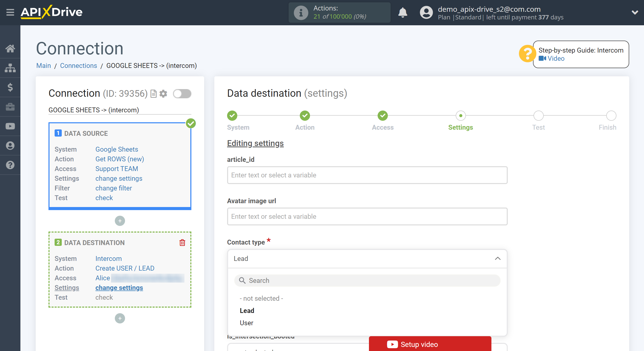Open YouTube video icon in sidebar
This screenshot has height=351, width=644.
(10, 126)
